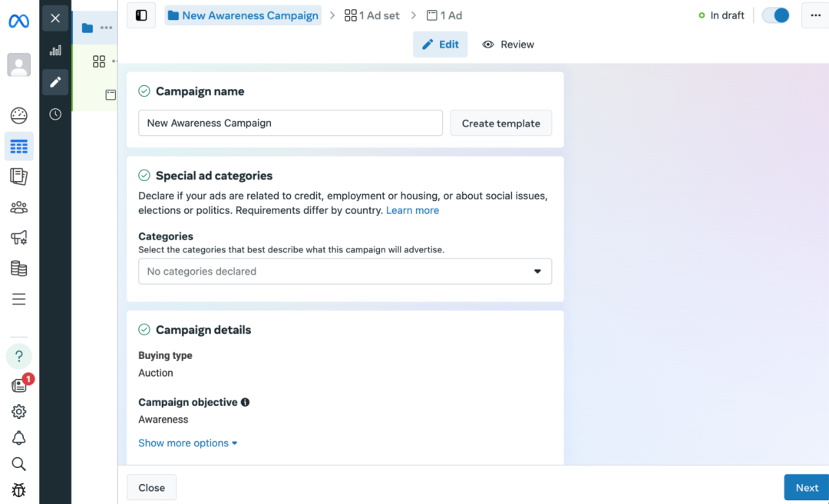This screenshot has width=829, height=504.
Task: Click the bug report icon
Action: click(18, 489)
